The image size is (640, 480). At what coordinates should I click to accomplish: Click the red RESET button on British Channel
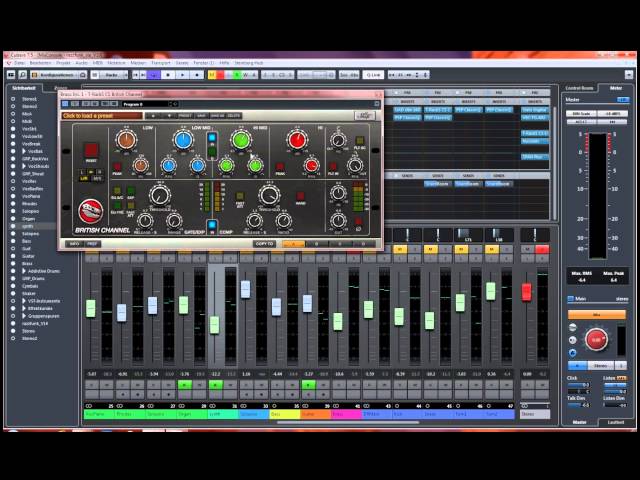tap(91, 150)
